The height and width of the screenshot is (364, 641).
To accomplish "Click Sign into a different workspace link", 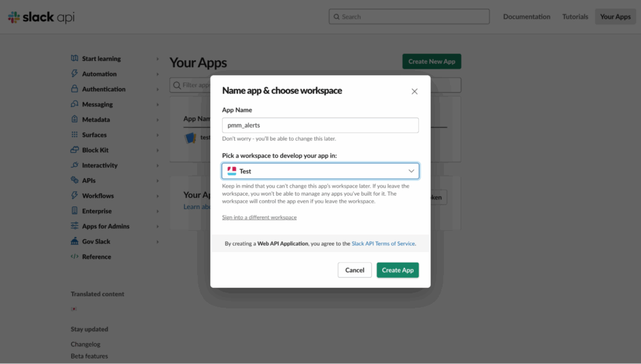I will pyautogui.click(x=259, y=218).
